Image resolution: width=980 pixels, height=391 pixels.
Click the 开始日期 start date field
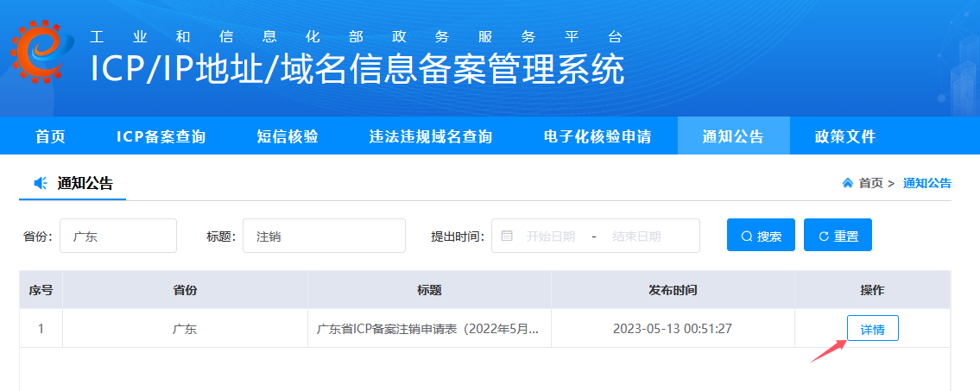click(551, 236)
